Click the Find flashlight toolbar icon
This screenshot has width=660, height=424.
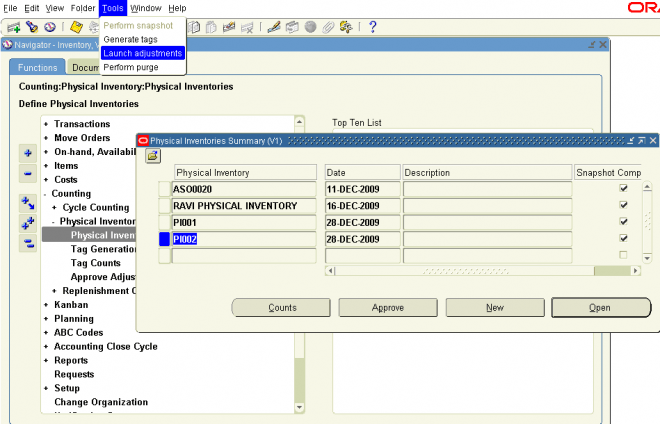(32, 27)
